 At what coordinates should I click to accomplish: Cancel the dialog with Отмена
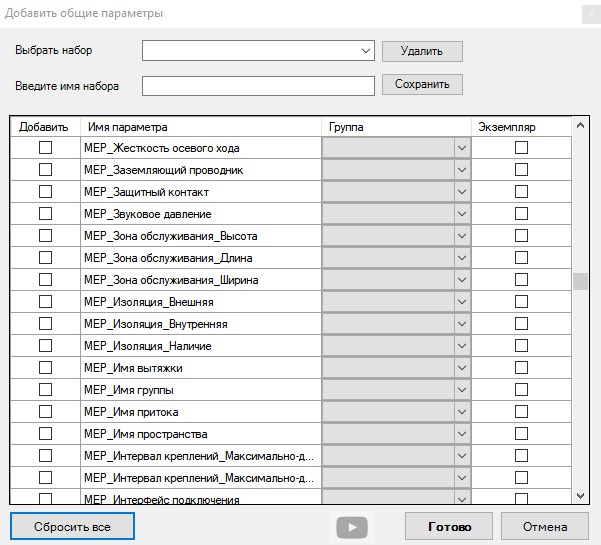[544, 527]
